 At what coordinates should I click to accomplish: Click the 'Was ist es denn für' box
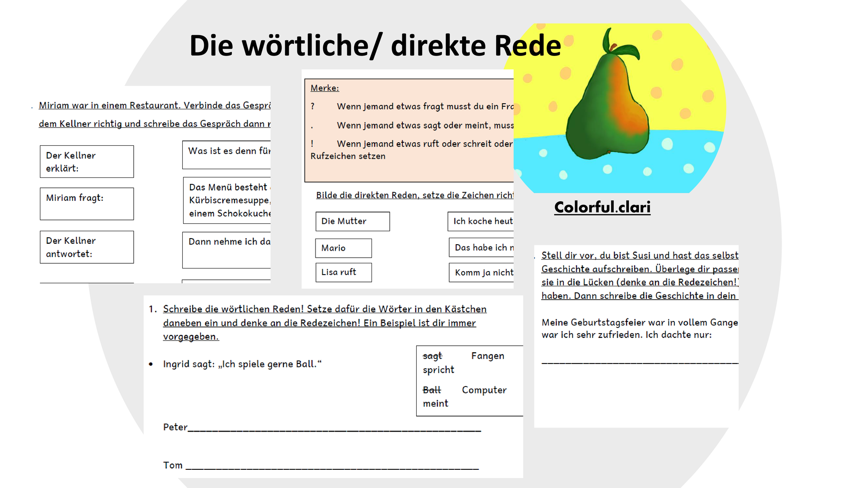(x=227, y=155)
